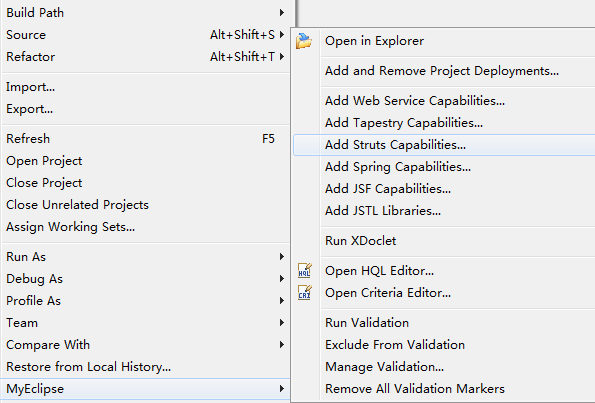Open the Build Path menu entry
This screenshot has height=403, width=595.
tap(146, 13)
